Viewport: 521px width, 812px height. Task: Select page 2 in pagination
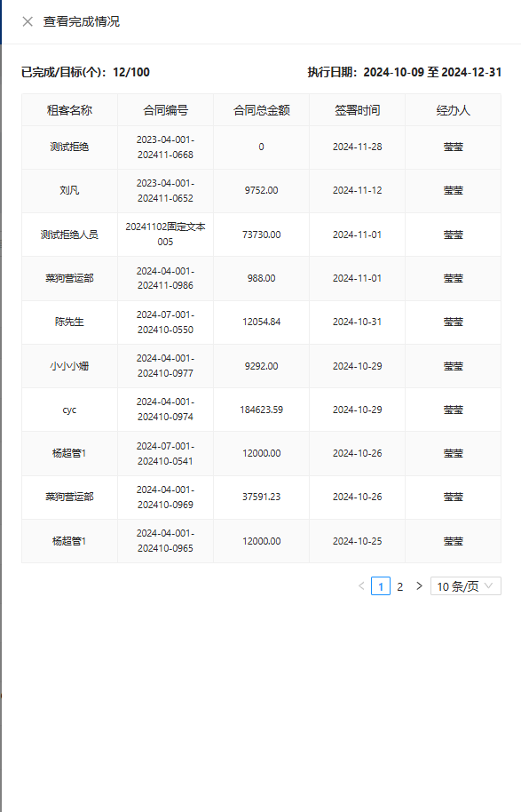(x=400, y=586)
